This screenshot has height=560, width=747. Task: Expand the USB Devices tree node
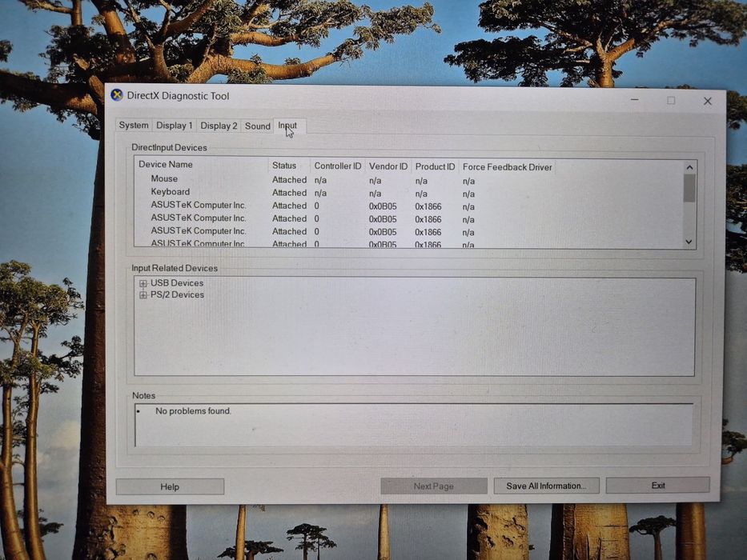point(143,283)
